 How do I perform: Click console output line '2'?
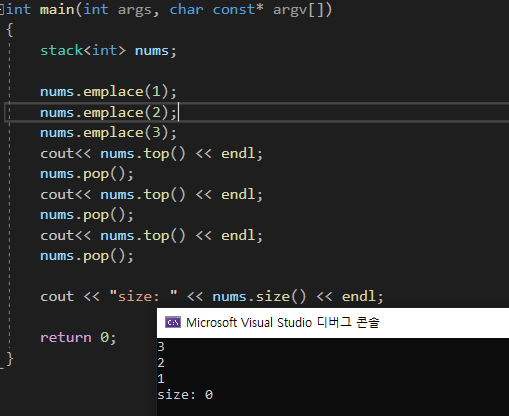point(161,363)
